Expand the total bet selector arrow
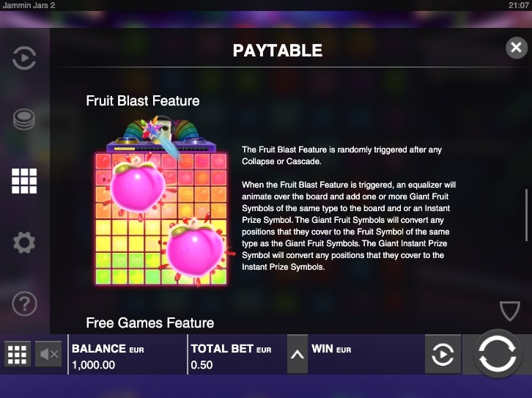The image size is (532, 398). [x=298, y=354]
